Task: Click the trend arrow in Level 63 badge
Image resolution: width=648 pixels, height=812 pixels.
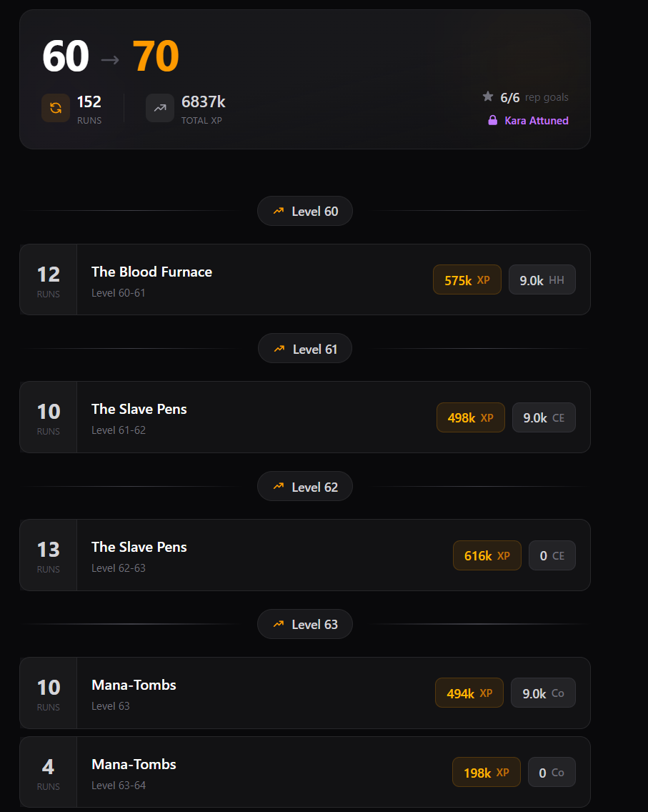Action: coord(279,624)
